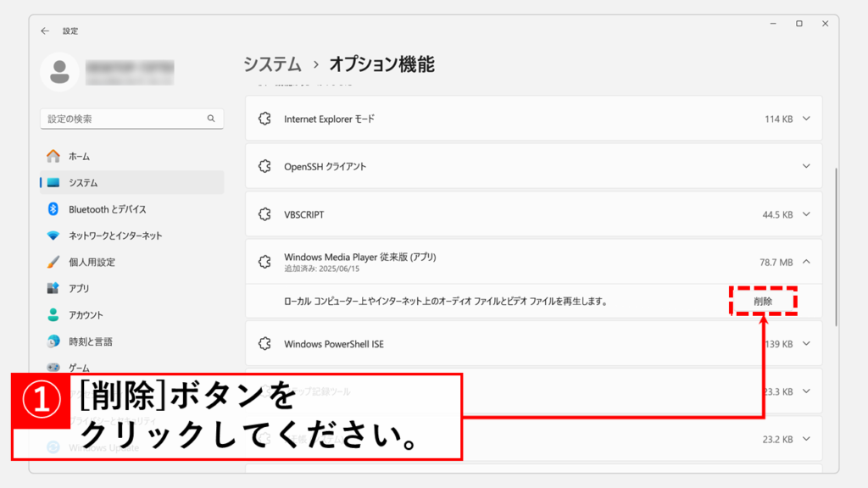Click the personalization paintbrush icon

pos(53,262)
